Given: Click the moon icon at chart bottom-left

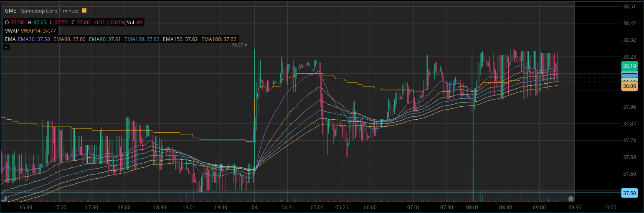Looking at the screenshot, I should tap(4, 199).
